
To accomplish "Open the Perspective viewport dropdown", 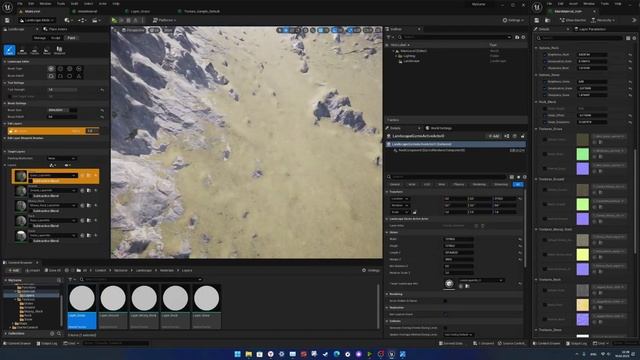I will tap(133, 30).
